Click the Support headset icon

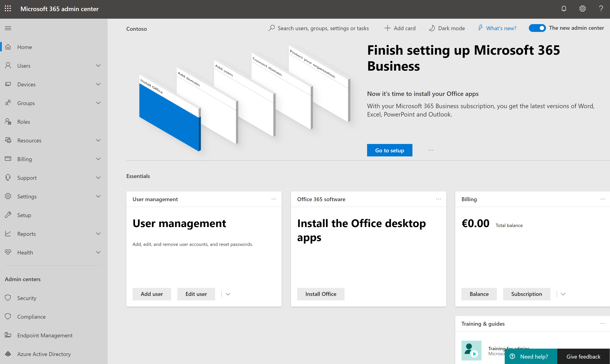pos(8,177)
